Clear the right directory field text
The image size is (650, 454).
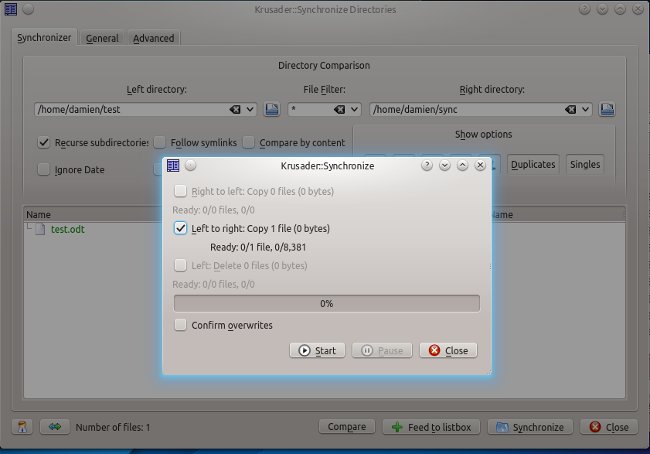[x=570, y=109]
